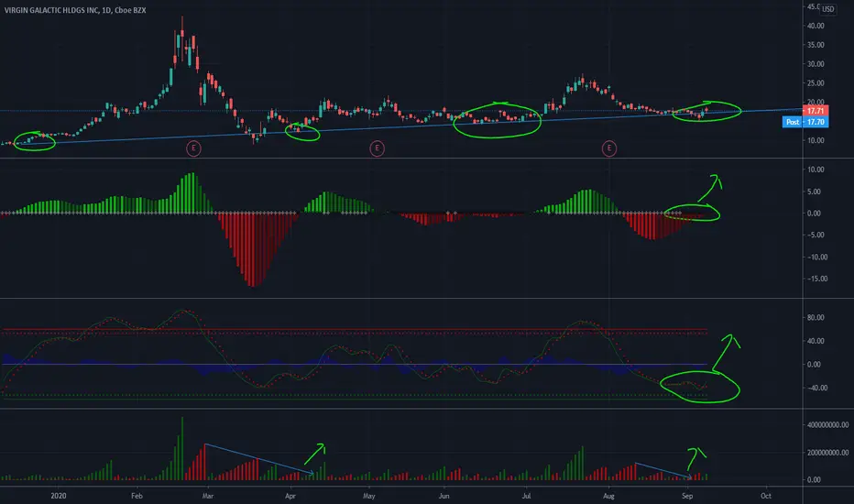Select the blue Post 17.70 price label
The width and height of the screenshot is (854, 504).
pyautogui.click(x=805, y=122)
